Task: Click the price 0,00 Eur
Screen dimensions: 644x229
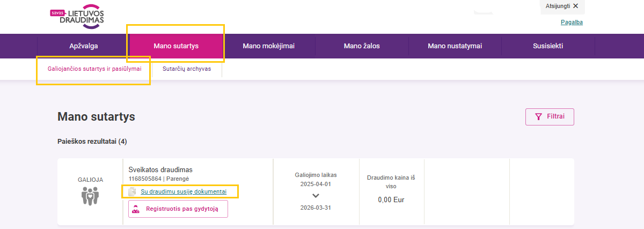Action: tap(391, 200)
